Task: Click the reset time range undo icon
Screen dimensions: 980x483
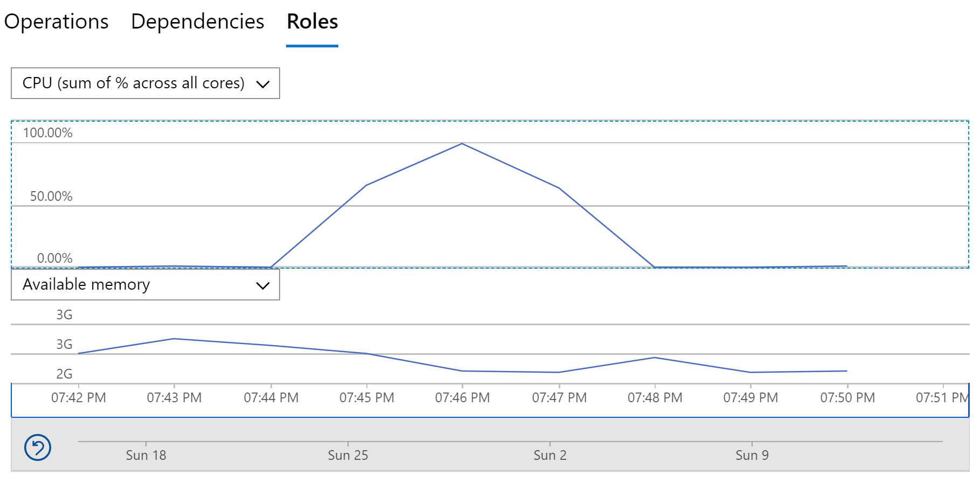Action: pos(38,447)
